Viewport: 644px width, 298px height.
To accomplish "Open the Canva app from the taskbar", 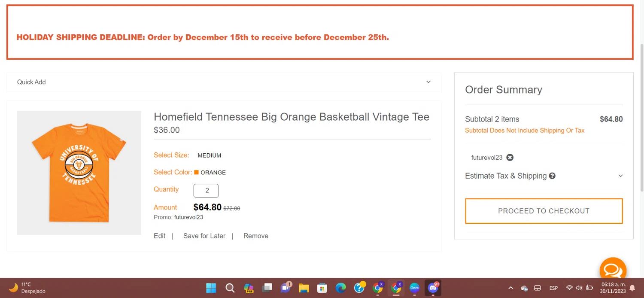I will pos(414,288).
